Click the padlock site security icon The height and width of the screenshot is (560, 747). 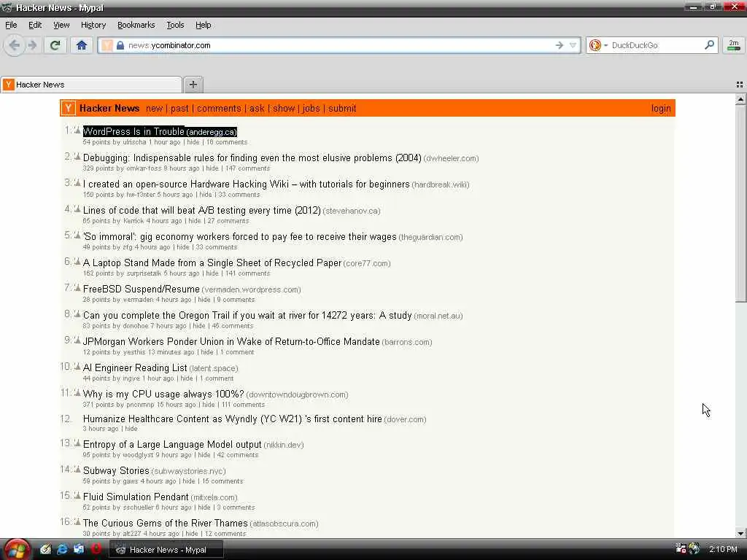[x=120, y=45]
